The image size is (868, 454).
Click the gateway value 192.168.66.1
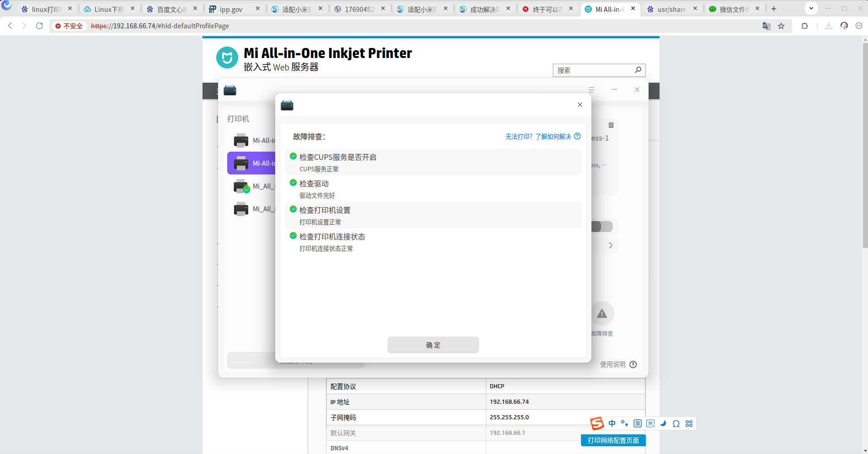(507, 433)
